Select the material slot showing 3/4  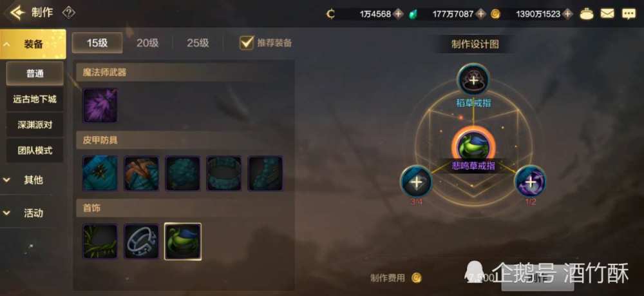tap(416, 181)
